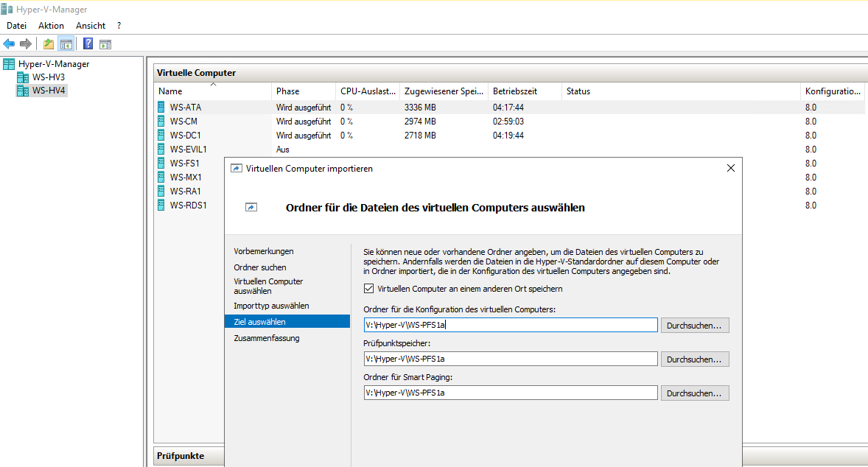Select the WS-MX1 row name

(186, 177)
